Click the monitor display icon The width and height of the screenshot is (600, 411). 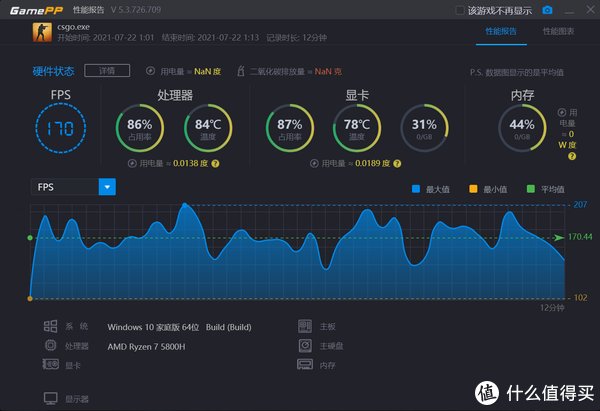(51, 398)
